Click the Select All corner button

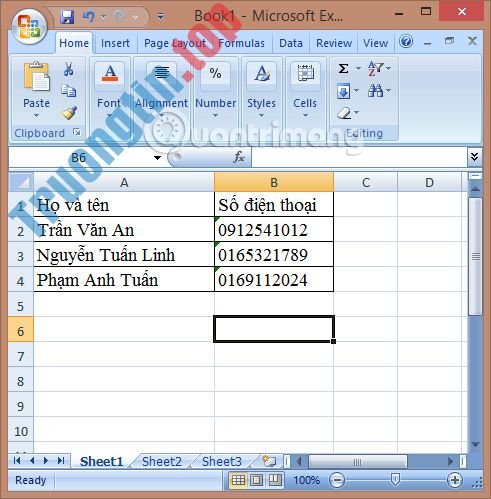(x=21, y=182)
